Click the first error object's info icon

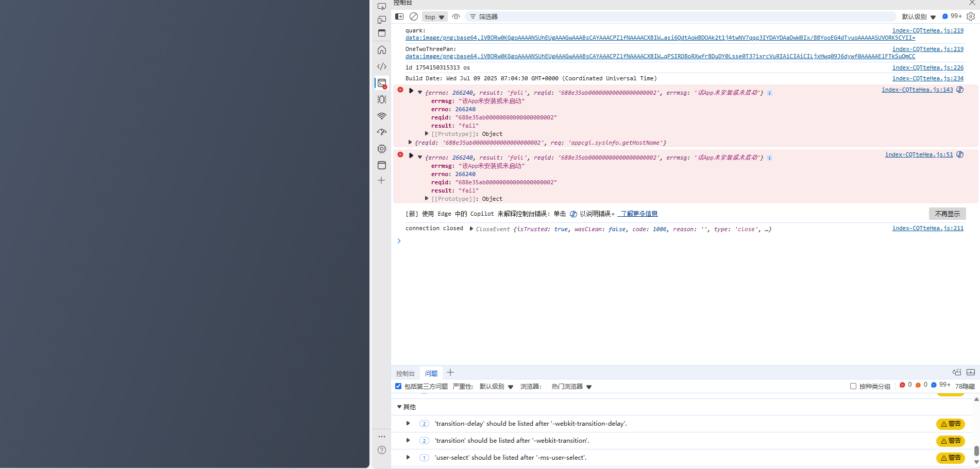pos(769,93)
